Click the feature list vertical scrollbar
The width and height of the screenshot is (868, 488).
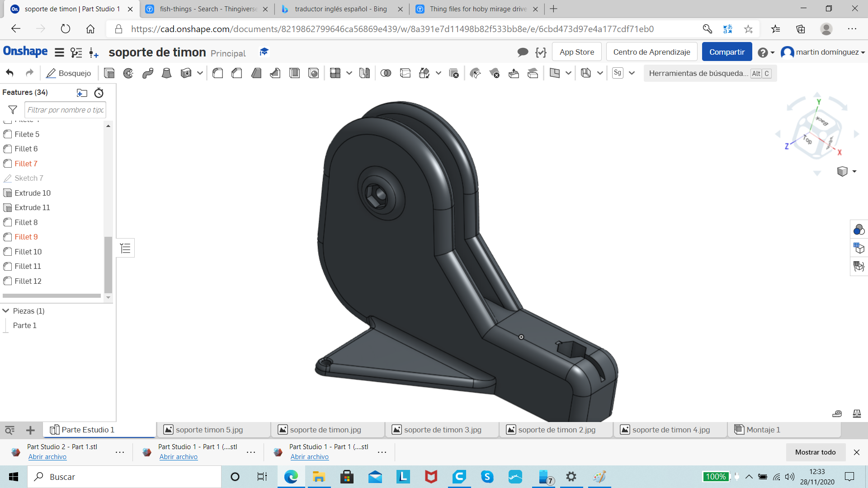[108, 264]
